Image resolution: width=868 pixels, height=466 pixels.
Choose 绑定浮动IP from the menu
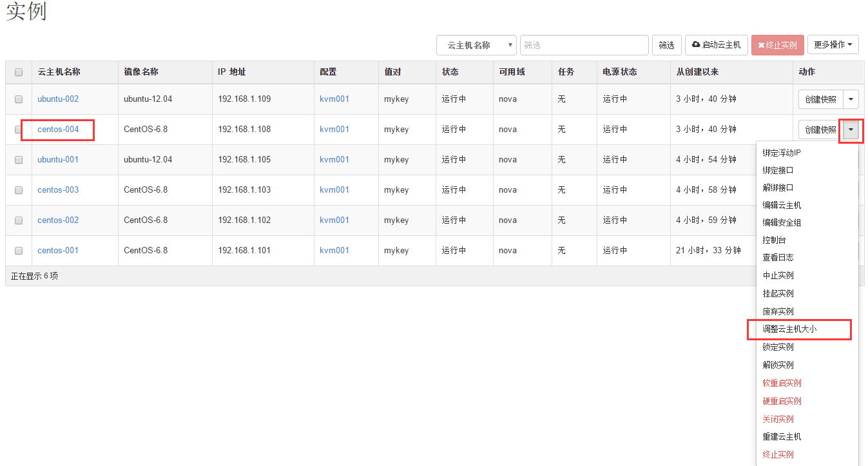pyautogui.click(x=807, y=153)
